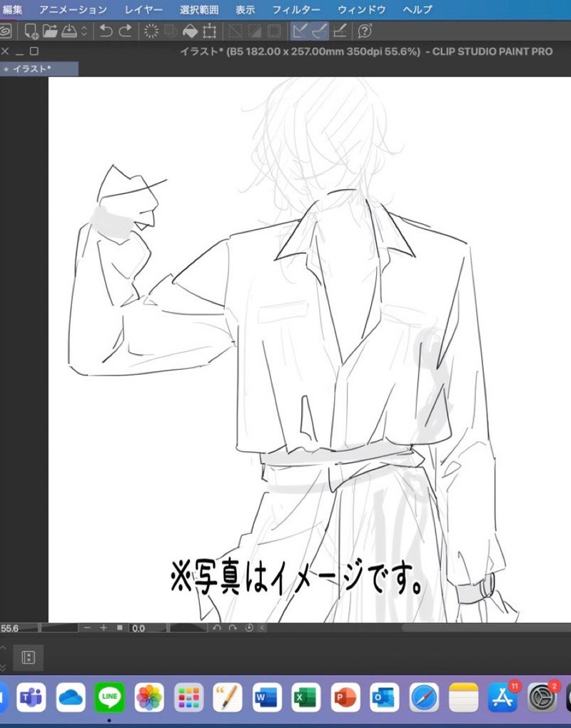
Task: Click the up chevron beside the timeline panel icon
Action: [x=4, y=649]
